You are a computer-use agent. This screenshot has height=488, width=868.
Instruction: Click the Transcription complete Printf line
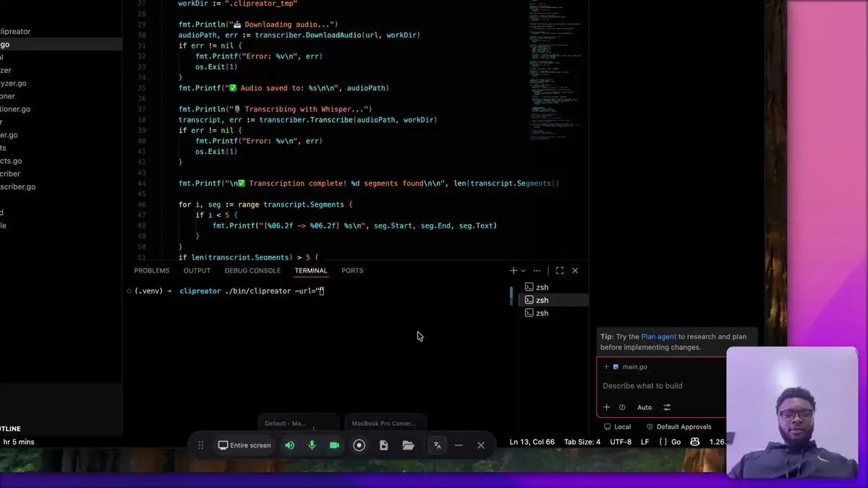point(369,184)
